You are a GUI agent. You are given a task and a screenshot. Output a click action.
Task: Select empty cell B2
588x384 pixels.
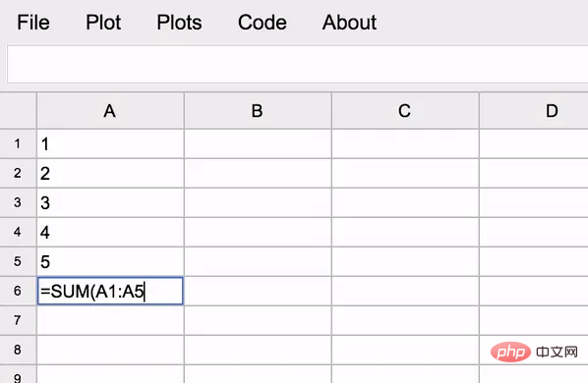pyautogui.click(x=258, y=174)
